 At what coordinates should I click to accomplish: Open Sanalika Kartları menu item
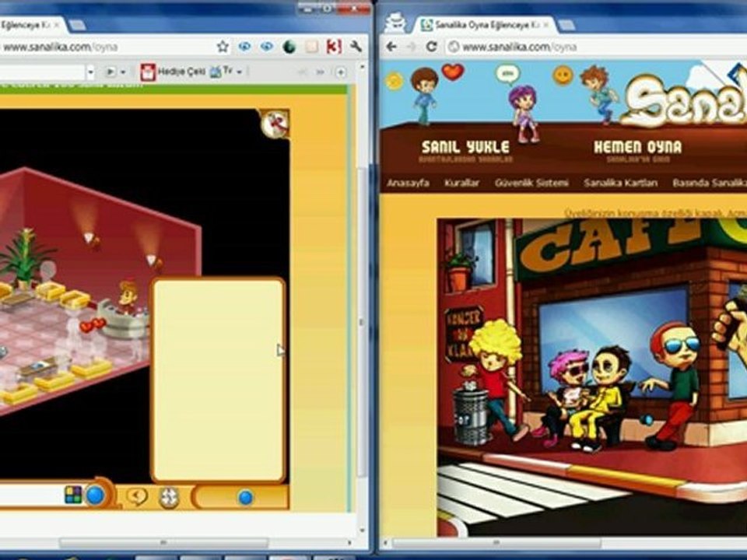tap(620, 183)
